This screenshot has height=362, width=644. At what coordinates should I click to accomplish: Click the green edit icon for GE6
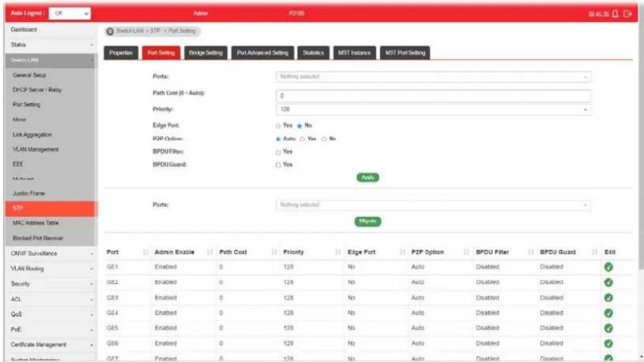609,343
